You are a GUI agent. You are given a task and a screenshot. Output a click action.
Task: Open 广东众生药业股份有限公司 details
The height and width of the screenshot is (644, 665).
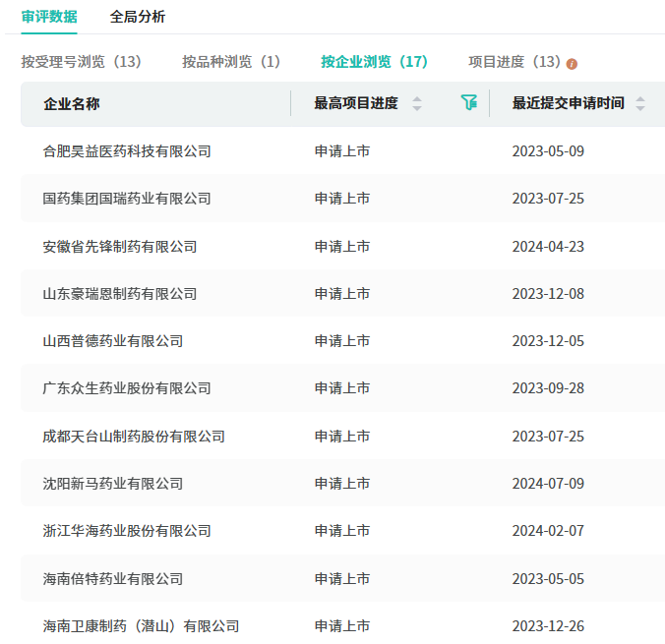[x=127, y=388]
